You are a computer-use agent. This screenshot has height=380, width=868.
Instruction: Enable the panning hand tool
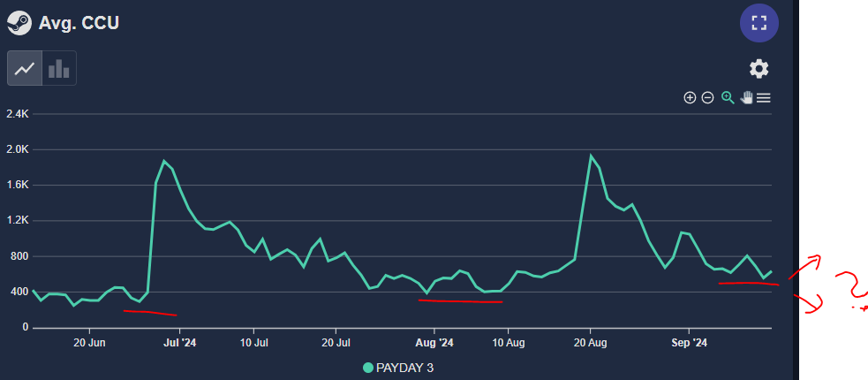[746, 97]
